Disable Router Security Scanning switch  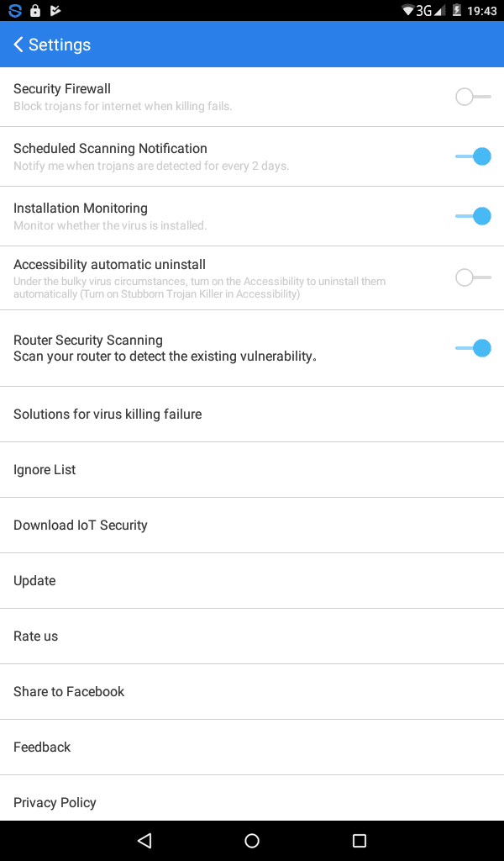473,348
